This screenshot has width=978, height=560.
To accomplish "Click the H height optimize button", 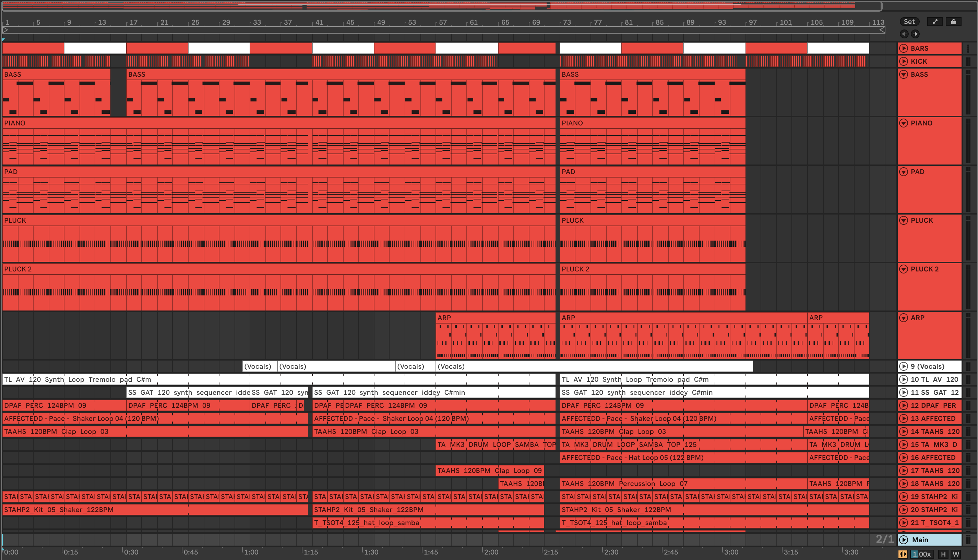I will click(943, 554).
